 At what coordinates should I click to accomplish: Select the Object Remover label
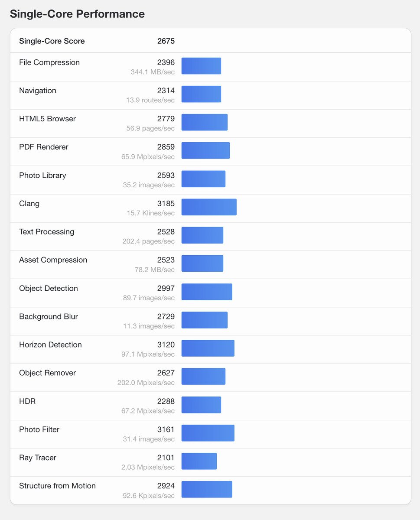point(48,373)
